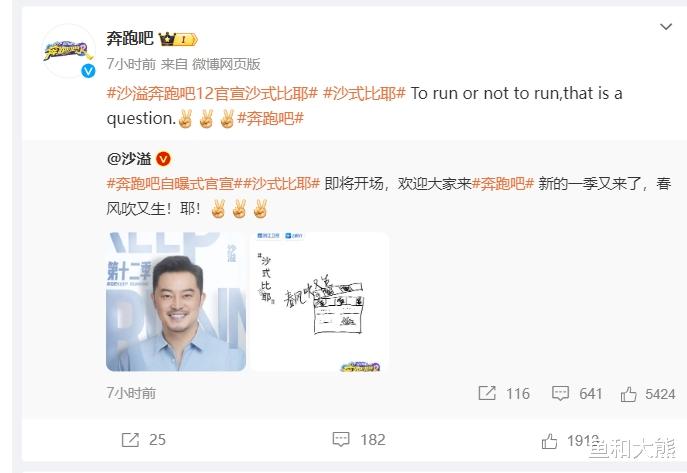Open hashtag #沙溢奔跑吧12官宣沙式比耶#
Viewport: 687px width, 473px height.
pos(212,93)
